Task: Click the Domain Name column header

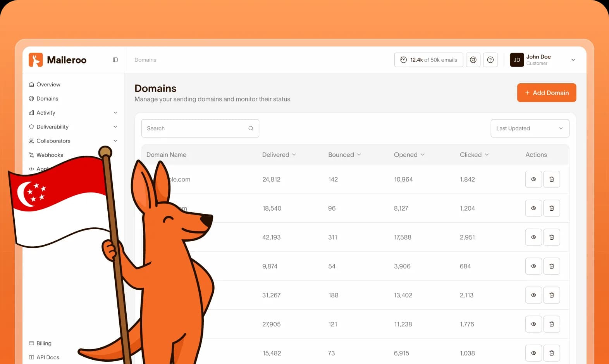Action: pos(166,155)
